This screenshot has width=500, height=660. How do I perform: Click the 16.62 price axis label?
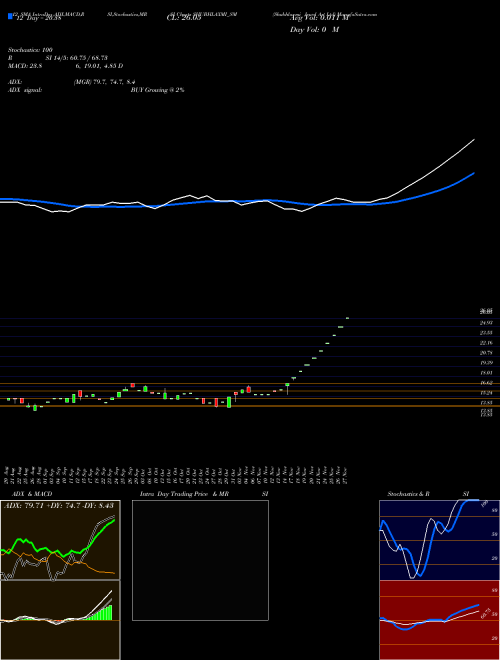[x=487, y=383]
